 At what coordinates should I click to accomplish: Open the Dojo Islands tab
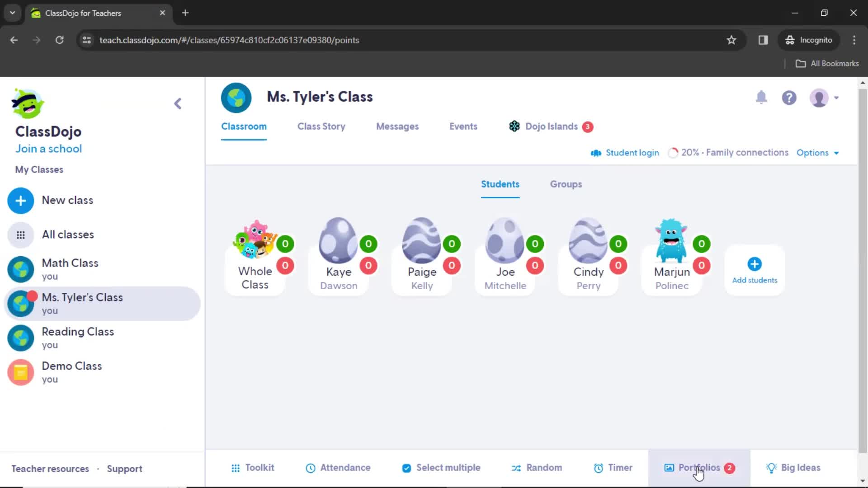click(551, 127)
